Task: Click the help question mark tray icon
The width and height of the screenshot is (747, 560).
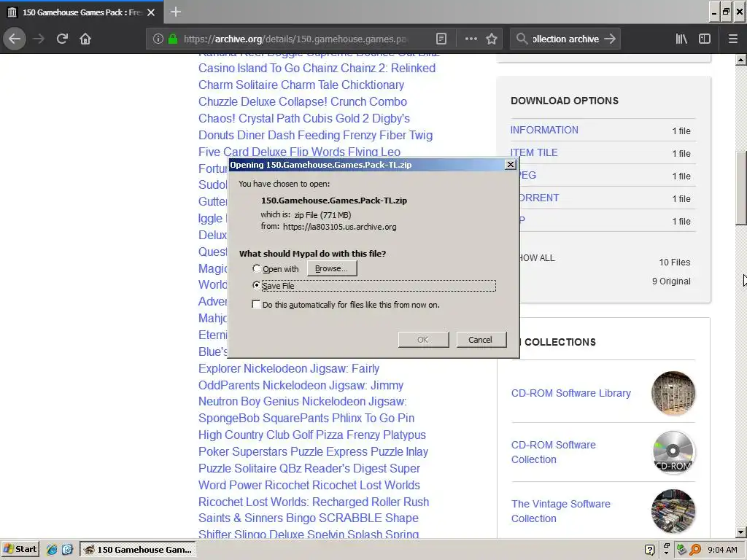Action: tap(649, 550)
